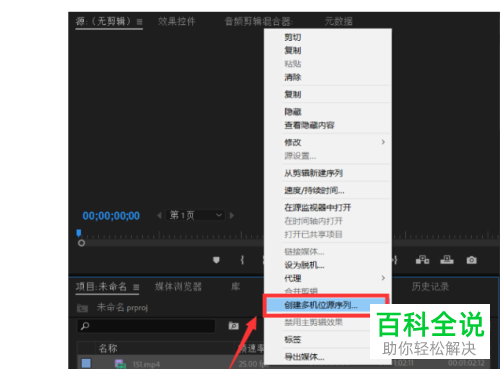Image resolution: width=500 pixels, height=369 pixels.
Task: Open the 历史记录 tab
Action: [x=430, y=287]
